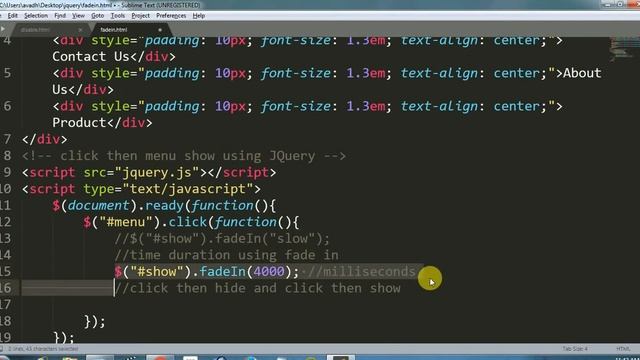This screenshot has height=360, width=640.
Task: Click the closing '});' on line 18
Action: pos(95,321)
